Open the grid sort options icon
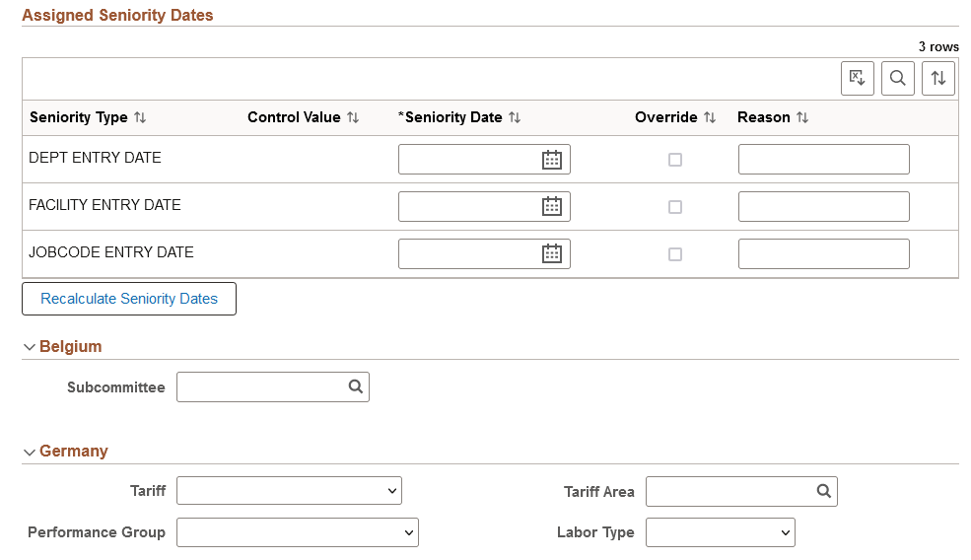Image resolution: width=971 pixels, height=560 pixels. tap(938, 78)
